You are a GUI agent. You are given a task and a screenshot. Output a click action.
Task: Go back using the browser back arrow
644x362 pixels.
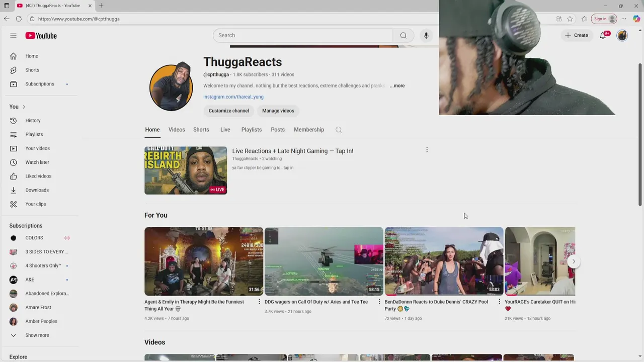7,19
